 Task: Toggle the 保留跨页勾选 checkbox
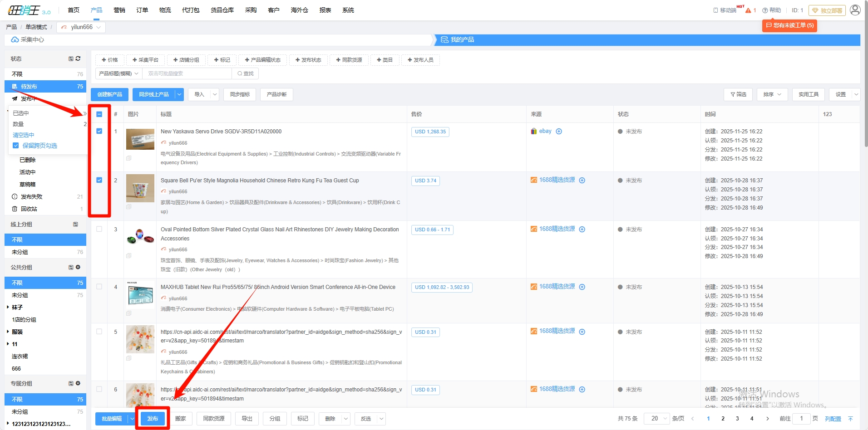click(16, 146)
